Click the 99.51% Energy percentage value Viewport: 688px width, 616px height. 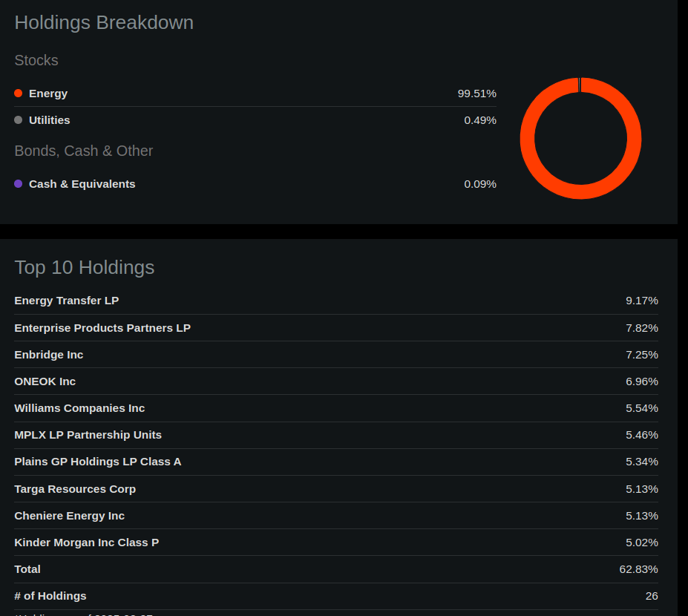(476, 94)
